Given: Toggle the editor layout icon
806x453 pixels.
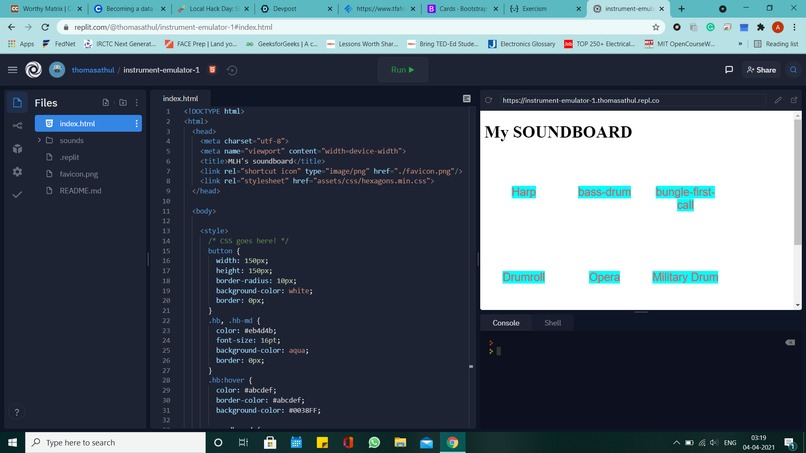Looking at the screenshot, I should [466, 98].
